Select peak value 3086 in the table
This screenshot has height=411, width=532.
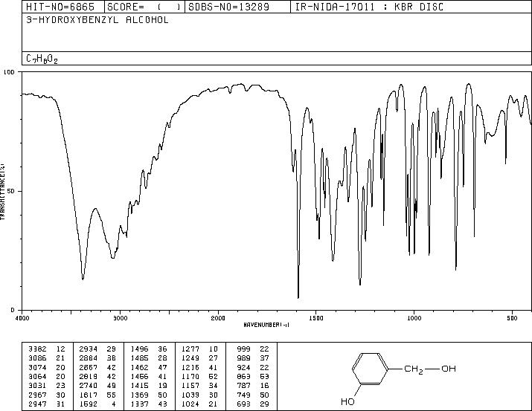pyautogui.click(x=37, y=358)
